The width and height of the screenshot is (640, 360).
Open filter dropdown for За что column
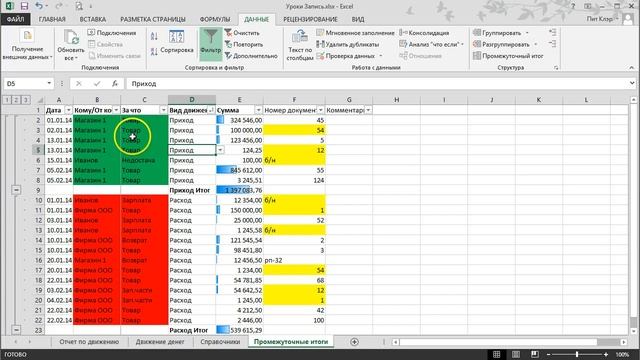pos(163,110)
